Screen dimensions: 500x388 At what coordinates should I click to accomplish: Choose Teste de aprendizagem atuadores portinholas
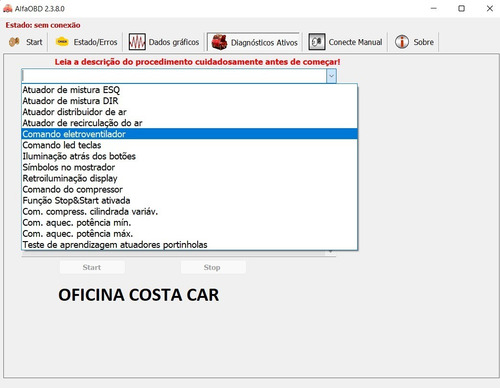[189, 244]
